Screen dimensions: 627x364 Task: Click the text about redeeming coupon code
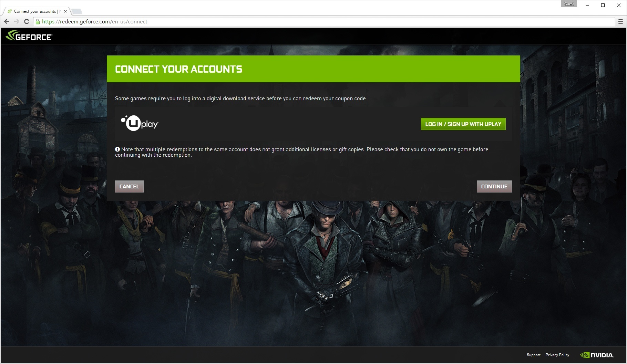[241, 98]
